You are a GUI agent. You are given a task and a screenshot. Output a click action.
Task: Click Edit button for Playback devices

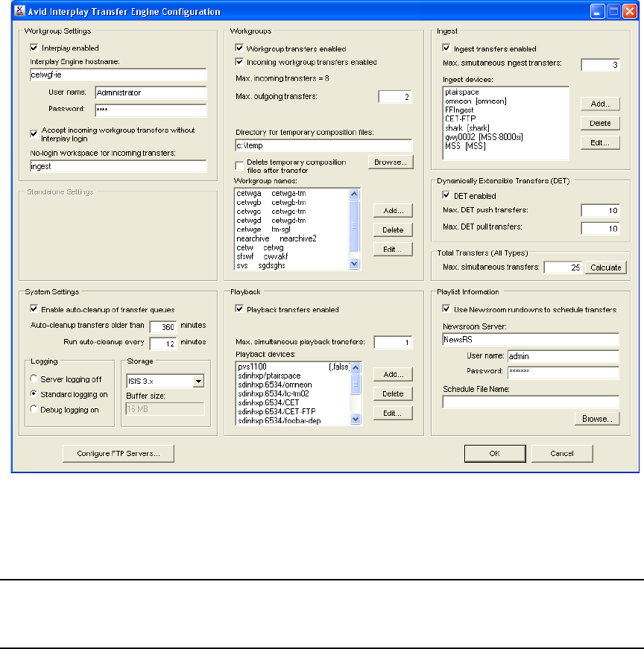(x=393, y=413)
